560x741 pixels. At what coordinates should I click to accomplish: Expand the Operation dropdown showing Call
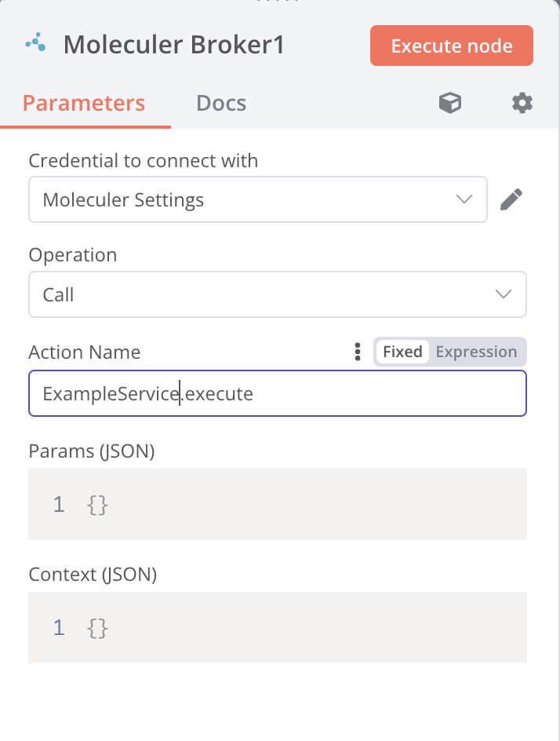[x=278, y=294]
